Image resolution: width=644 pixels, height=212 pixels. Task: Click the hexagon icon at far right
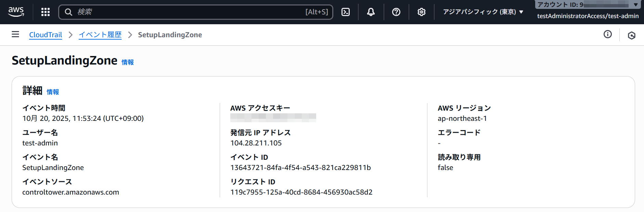[x=632, y=35]
